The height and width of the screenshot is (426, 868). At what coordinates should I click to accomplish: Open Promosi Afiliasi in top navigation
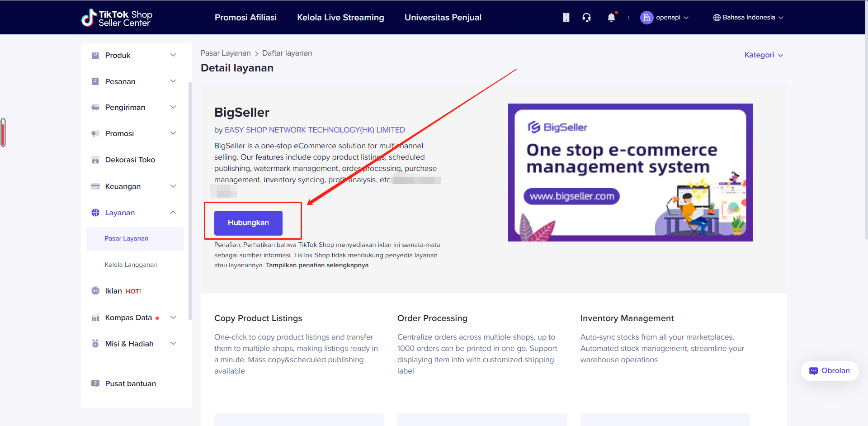(x=245, y=18)
